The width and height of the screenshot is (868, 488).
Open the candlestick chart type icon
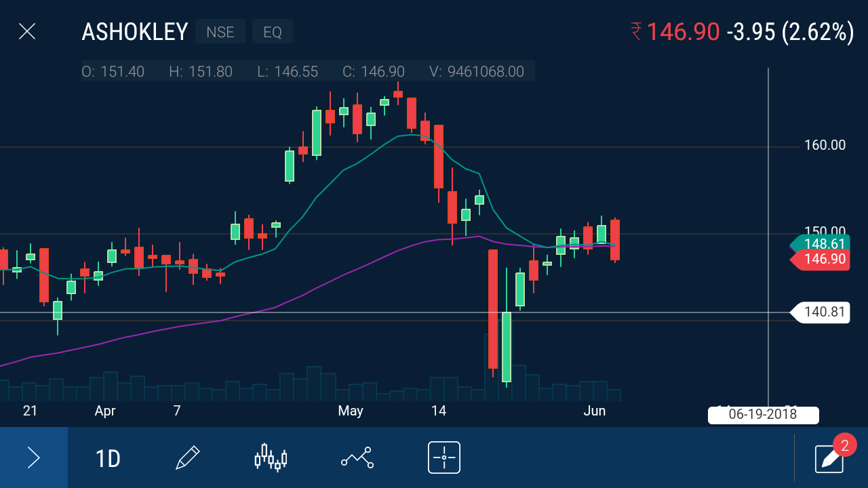point(271,457)
